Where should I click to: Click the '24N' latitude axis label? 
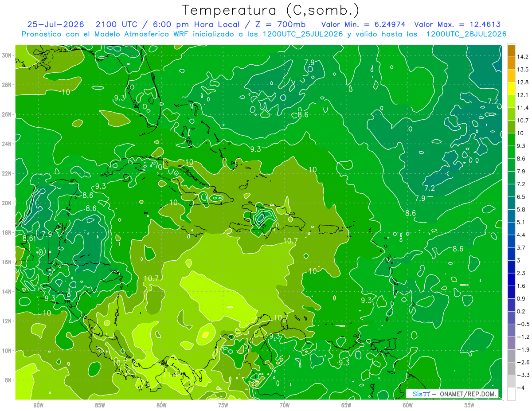(x=6, y=144)
